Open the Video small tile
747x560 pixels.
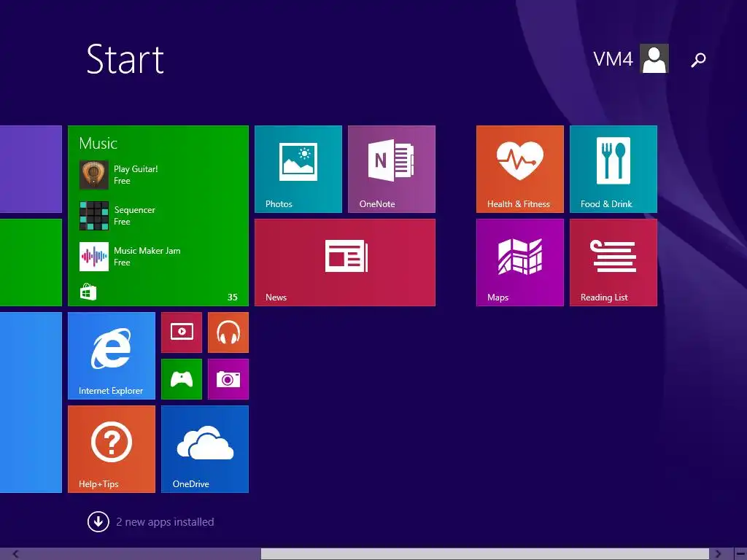[x=182, y=332]
